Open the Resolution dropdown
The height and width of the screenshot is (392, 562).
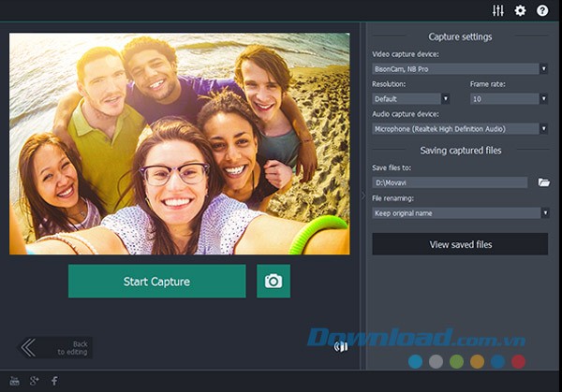point(411,98)
